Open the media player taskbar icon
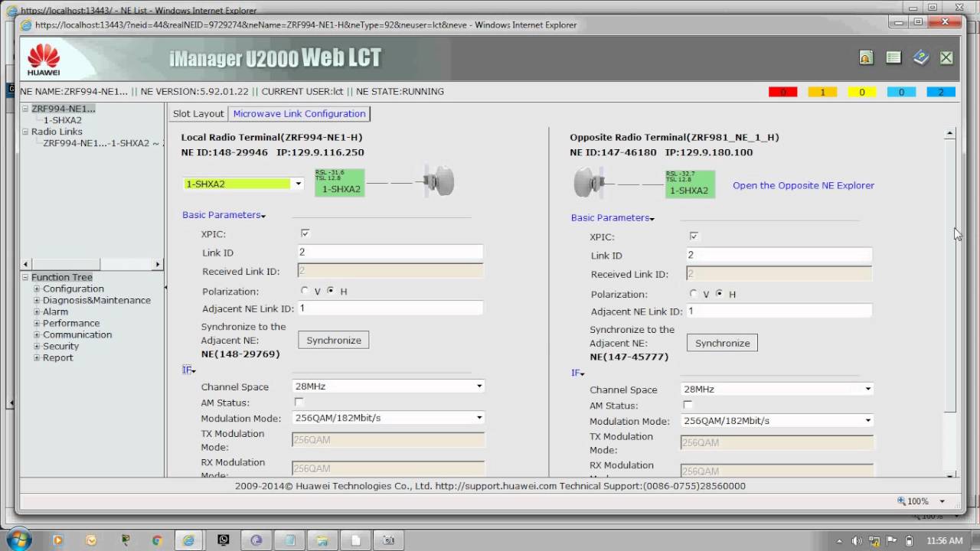The width and height of the screenshot is (980, 551). pos(57,540)
